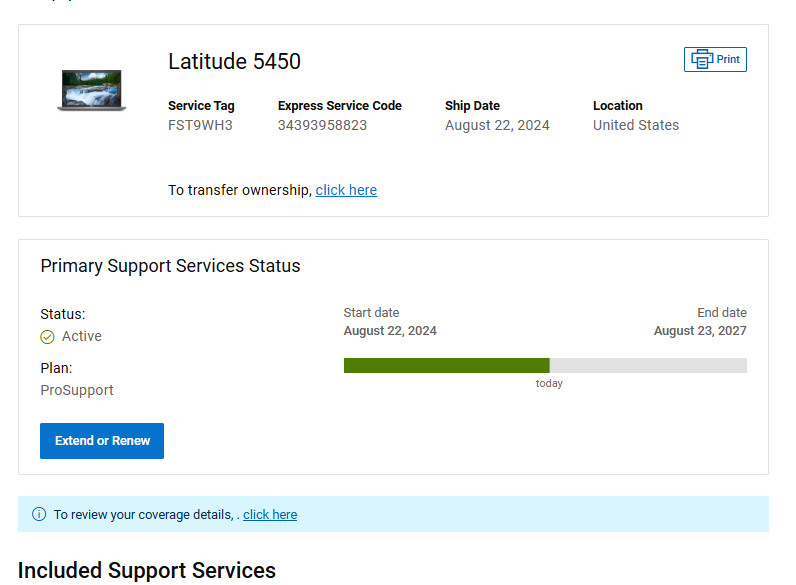Click the End date August 23, 2027
The image size is (796, 585).
coord(700,331)
